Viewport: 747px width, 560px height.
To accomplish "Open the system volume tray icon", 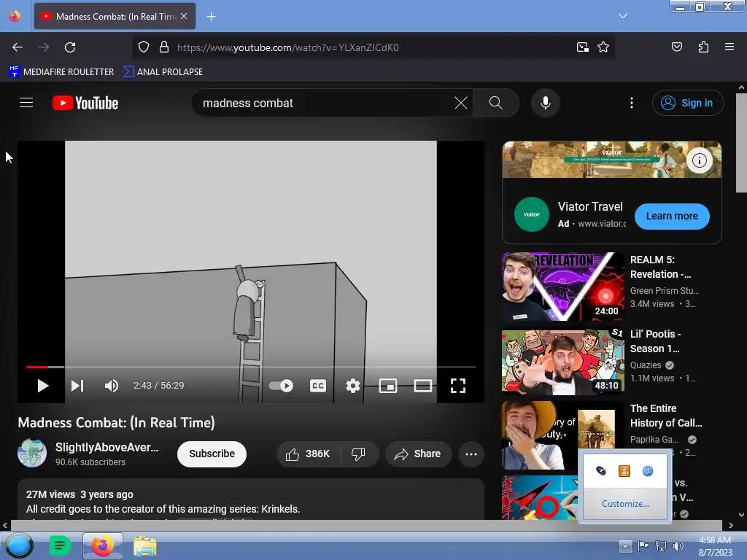I will click(x=678, y=546).
